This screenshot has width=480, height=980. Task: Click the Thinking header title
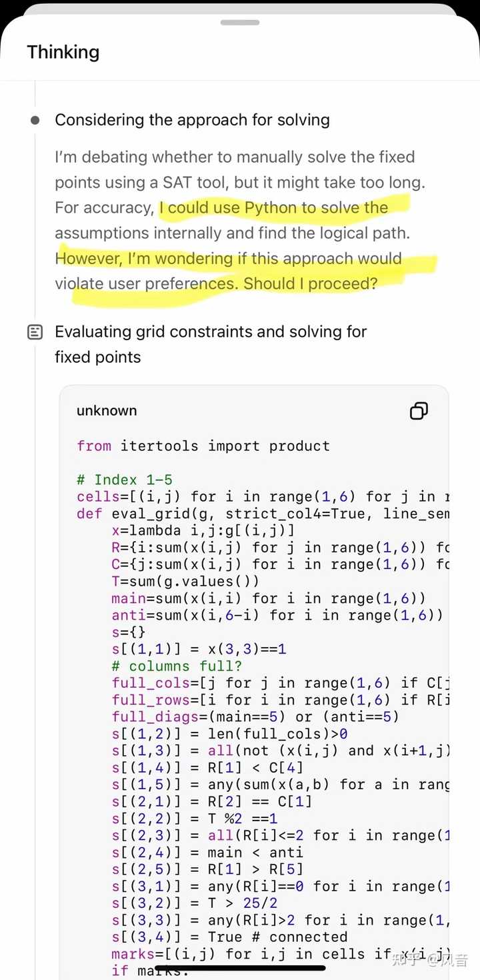click(x=63, y=52)
